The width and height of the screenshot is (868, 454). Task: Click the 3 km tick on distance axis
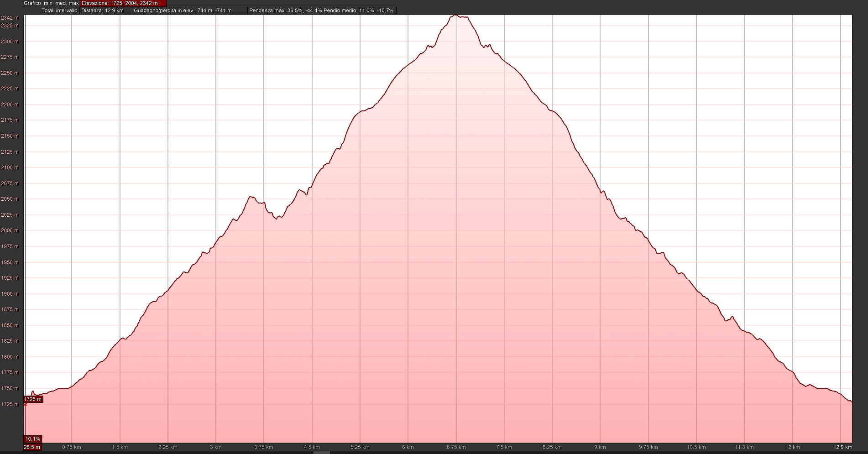[216, 447]
